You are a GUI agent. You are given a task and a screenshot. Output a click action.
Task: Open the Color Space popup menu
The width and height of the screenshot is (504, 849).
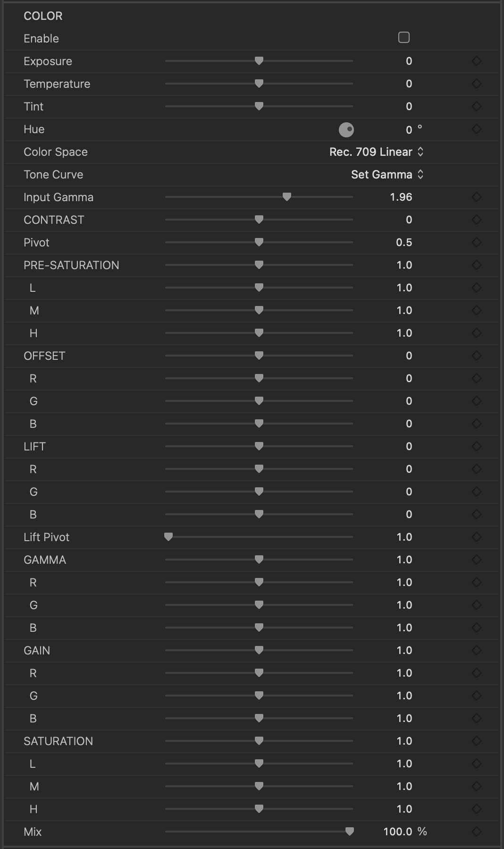377,152
